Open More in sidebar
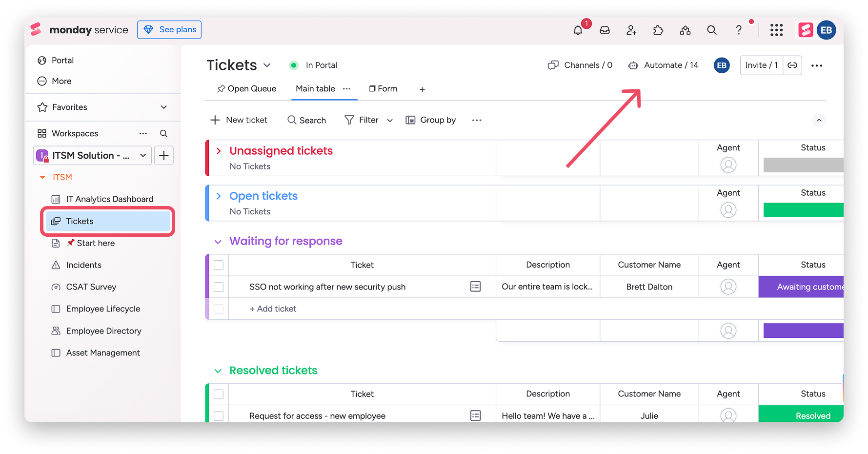Viewport: 868px width, 454px height. (61, 81)
